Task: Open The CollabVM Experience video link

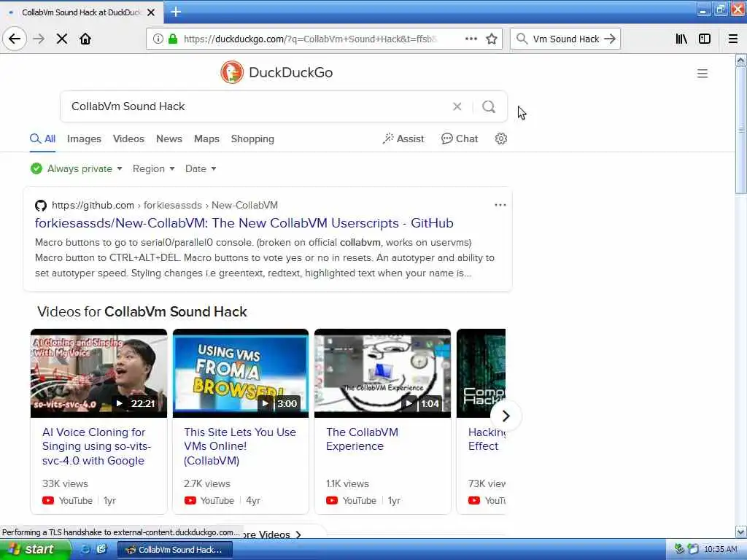Action: (362, 439)
